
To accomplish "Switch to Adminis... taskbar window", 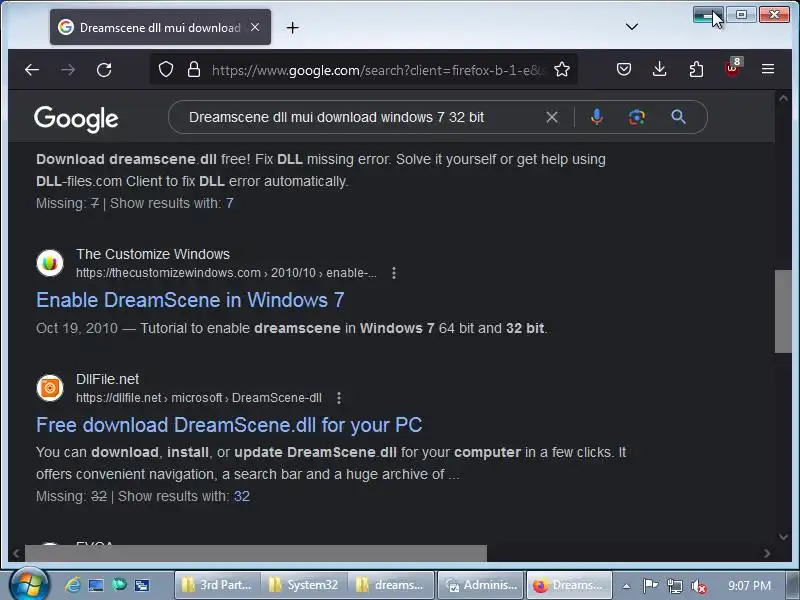I will pos(481,585).
